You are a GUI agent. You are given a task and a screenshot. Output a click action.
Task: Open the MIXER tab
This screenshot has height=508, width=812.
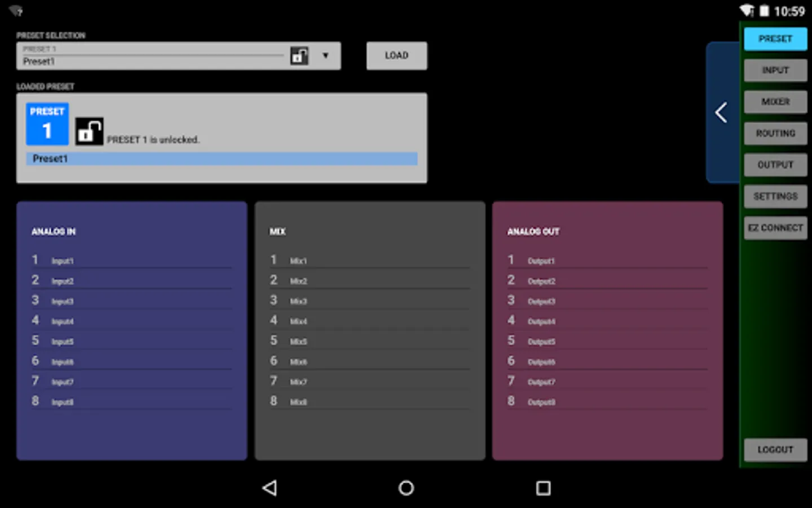(x=775, y=102)
